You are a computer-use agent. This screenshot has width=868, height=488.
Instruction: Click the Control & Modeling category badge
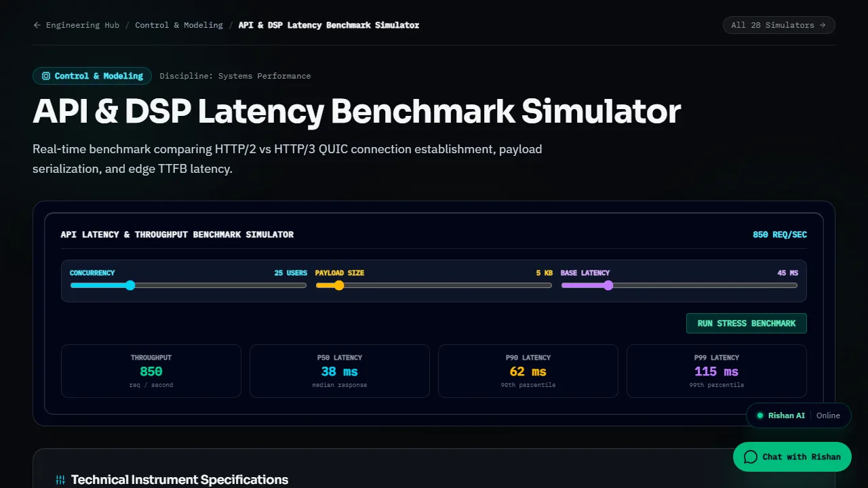click(x=92, y=76)
